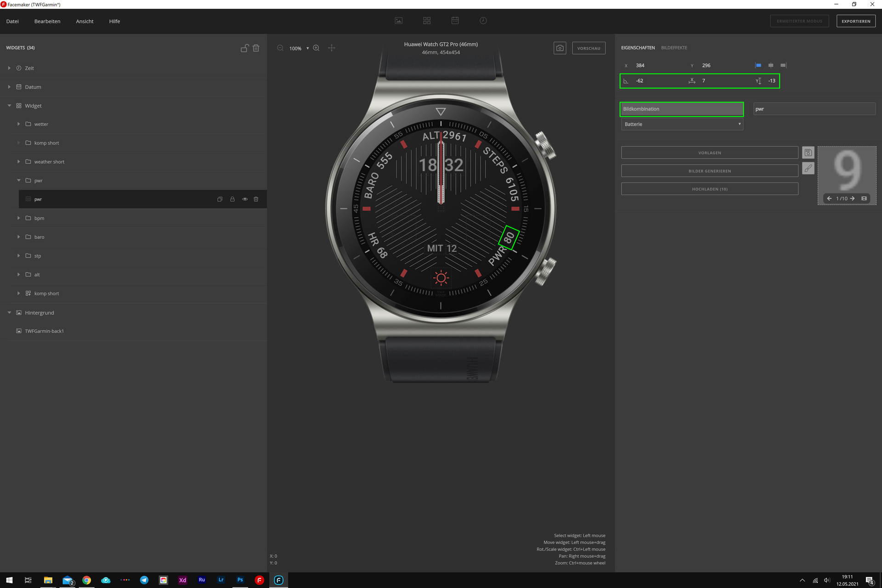Collapse the Widget group

click(9, 106)
